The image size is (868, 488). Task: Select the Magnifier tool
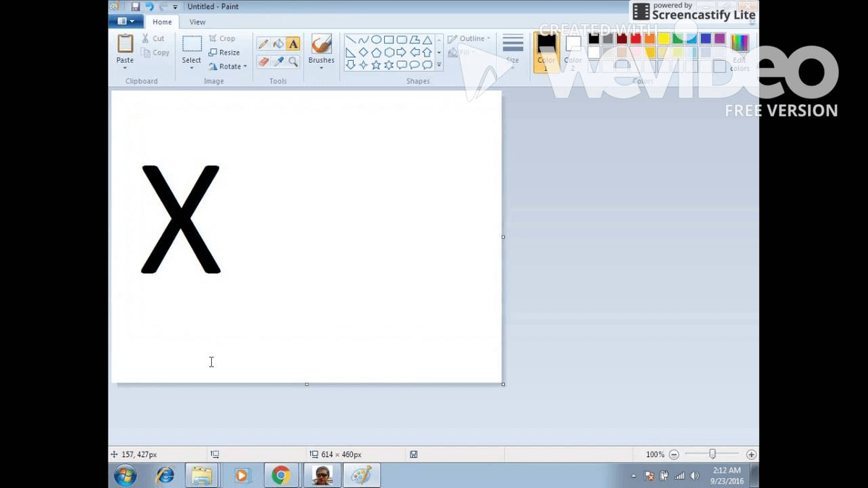(x=293, y=61)
